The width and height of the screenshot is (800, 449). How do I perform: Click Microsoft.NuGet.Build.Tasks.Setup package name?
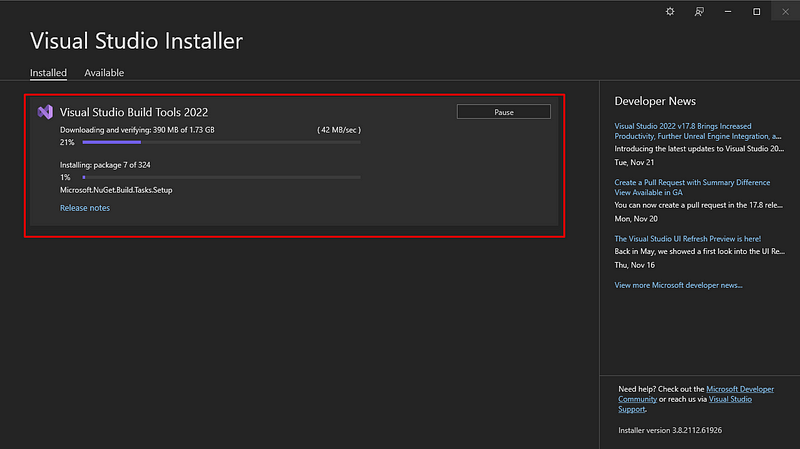[x=116, y=190]
